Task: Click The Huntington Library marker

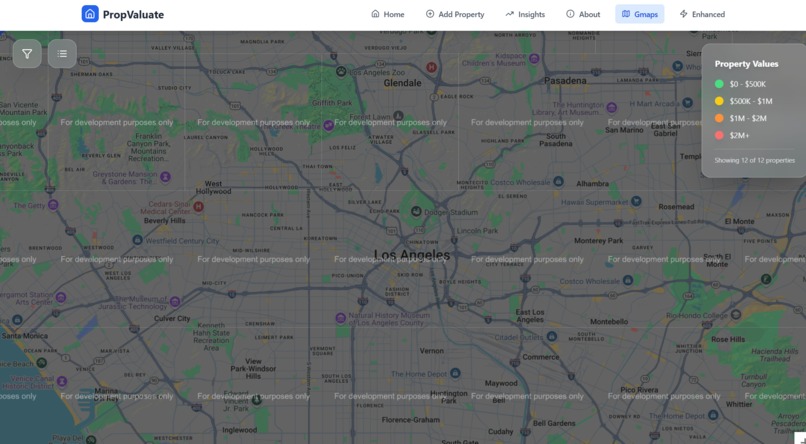Action: 611,107
